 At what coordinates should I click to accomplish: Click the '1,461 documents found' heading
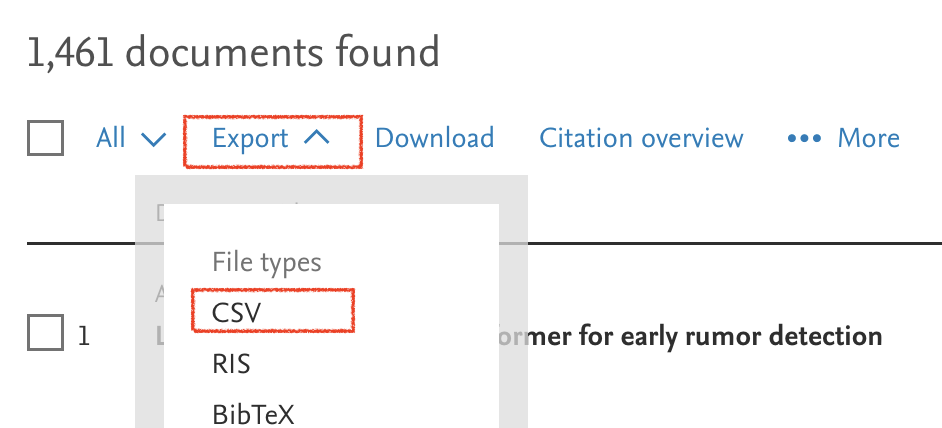pyautogui.click(x=233, y=51)
